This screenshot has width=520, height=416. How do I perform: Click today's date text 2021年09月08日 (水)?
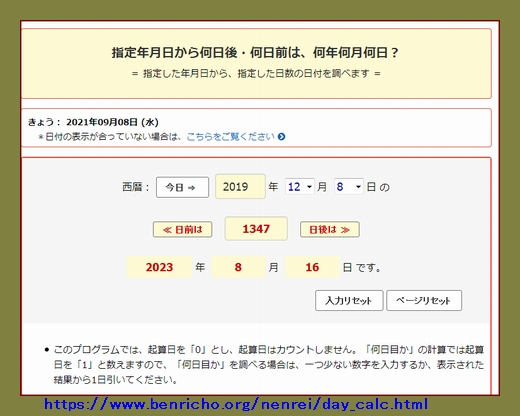(112, 122)
